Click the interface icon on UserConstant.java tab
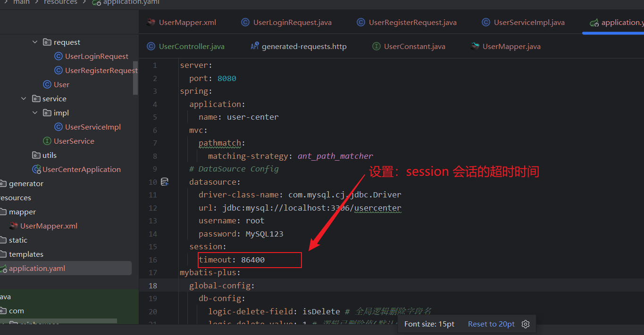The height and width of the screenshot is (335, 644). pyautogui.click(x=376, y=46)
